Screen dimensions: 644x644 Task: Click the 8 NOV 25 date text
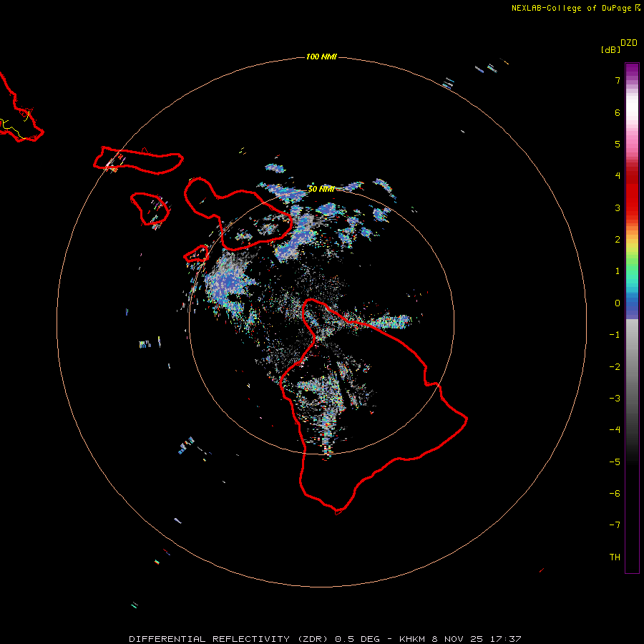click(x=457, y=639)
